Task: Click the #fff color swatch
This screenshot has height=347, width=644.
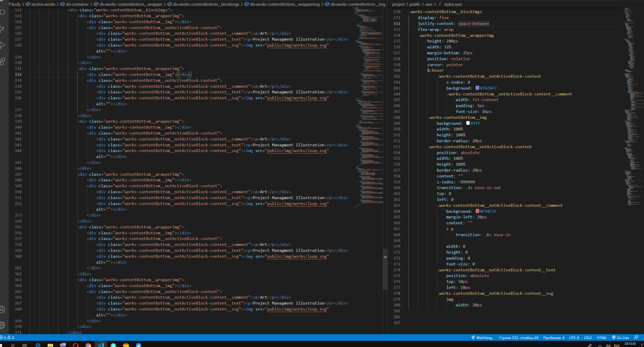Action: click(468, 123)
